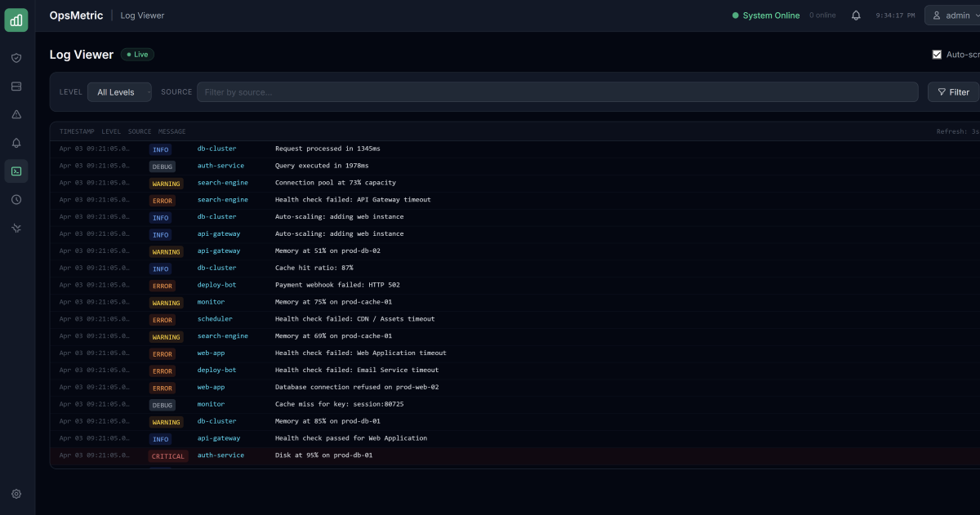The image size is (980, 515).
Task: Open the settings gear at sidebar bottom
Action: 16,494
